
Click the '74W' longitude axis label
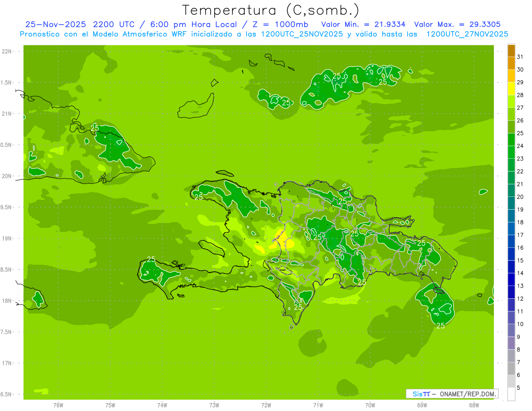coord(162,405)
